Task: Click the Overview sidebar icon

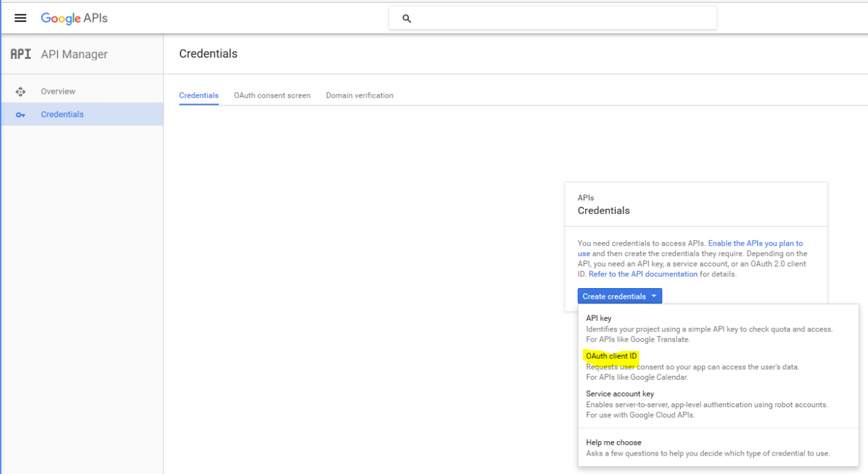Action: click(x=20, y=92)
